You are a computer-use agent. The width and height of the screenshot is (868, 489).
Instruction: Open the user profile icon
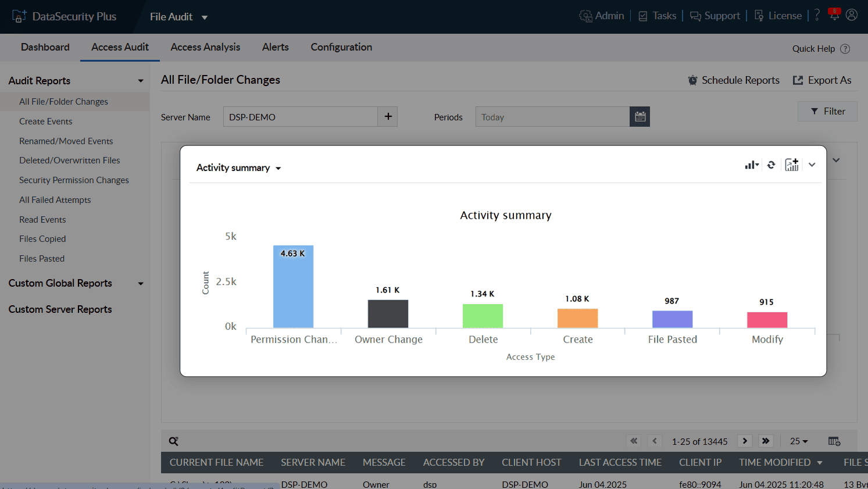[x=852, y=15]
